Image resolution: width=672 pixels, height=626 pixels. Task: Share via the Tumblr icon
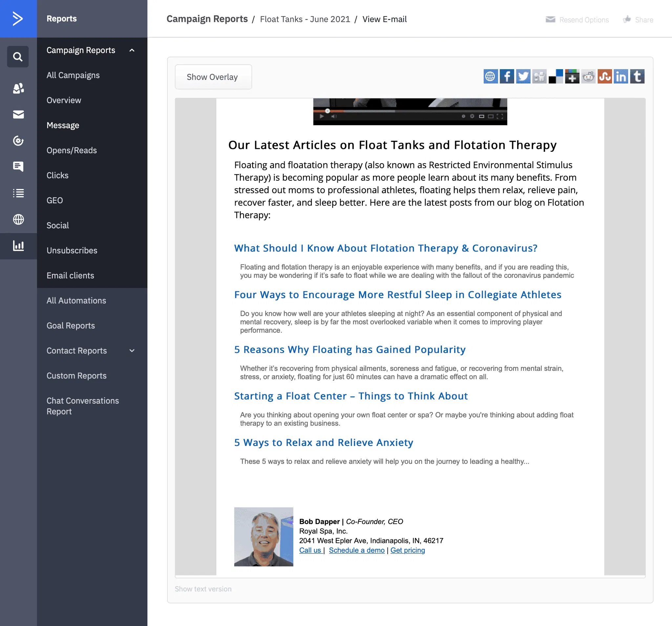tap(637, 77)
